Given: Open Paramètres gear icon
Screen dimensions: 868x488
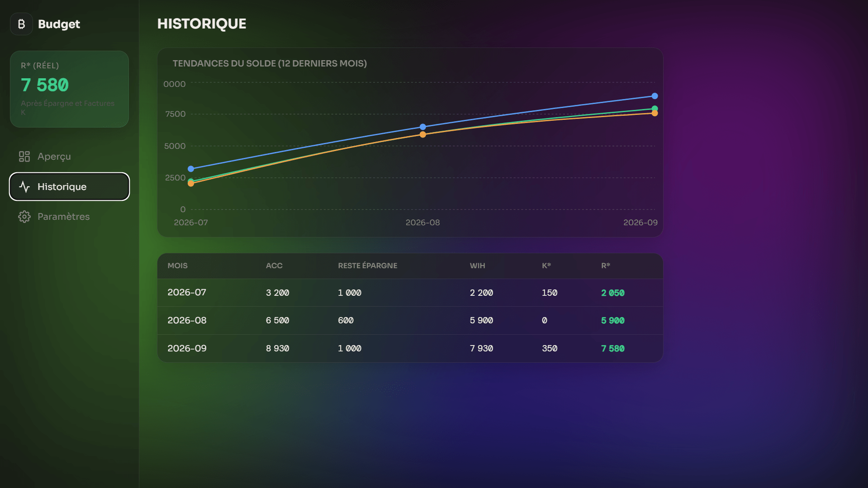Looking at the screenshot, I should [24, 217].
